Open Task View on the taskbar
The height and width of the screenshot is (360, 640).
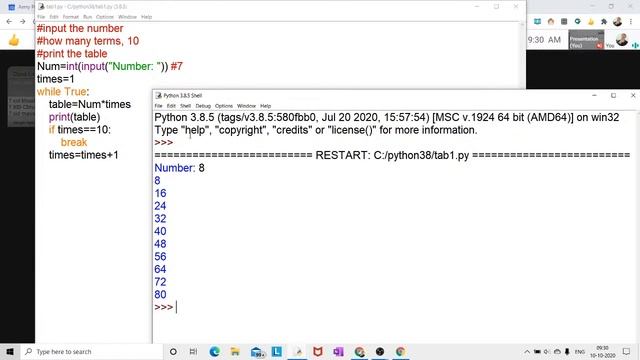point(193,351)
